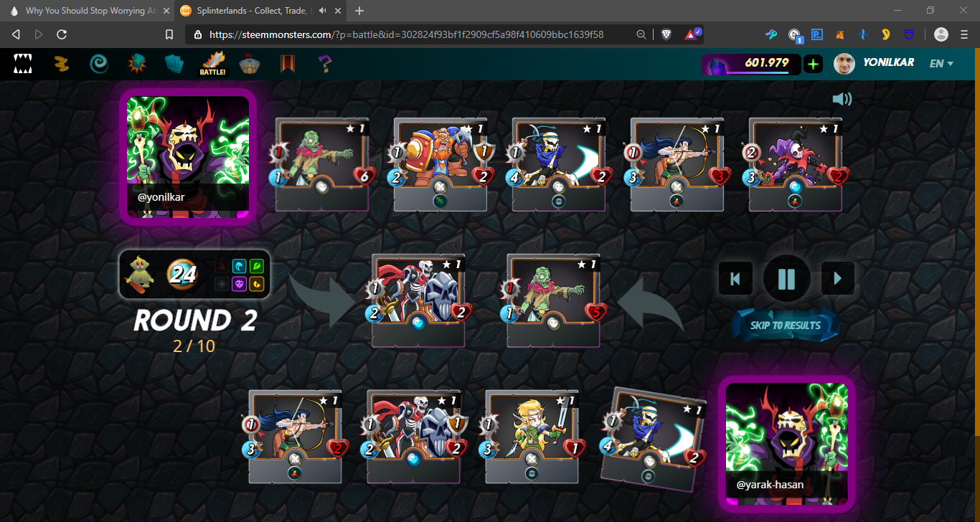
Task: Click the purple question mark help icon
Action: click(x=325, y=65)
